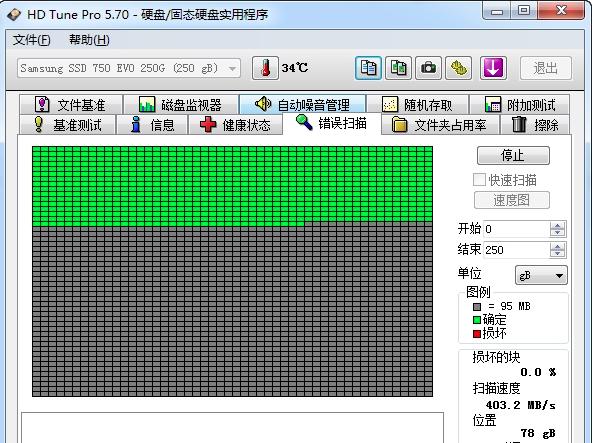Open the 文件(F) menu
This screenshot has width=594, height=443.
coord(31,40)
